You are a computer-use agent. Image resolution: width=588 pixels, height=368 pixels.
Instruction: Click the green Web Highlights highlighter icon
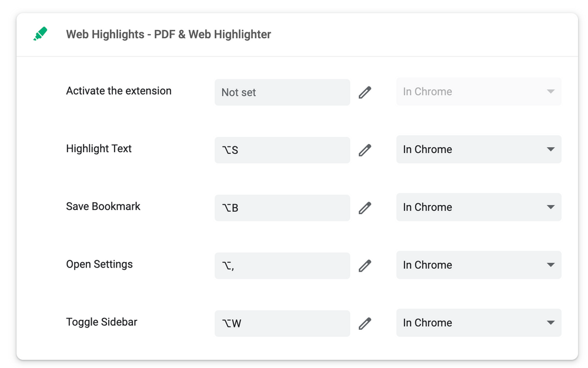pos(40,34)
